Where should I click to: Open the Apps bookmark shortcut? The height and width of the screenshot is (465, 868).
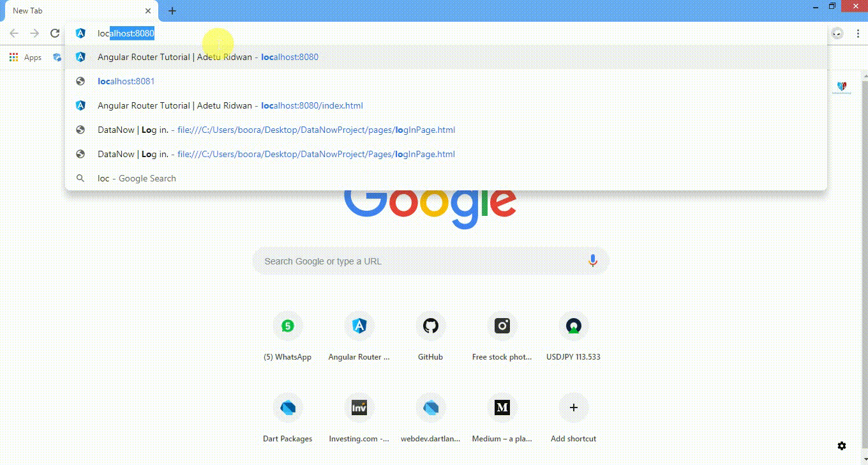[x=26, y=57]
